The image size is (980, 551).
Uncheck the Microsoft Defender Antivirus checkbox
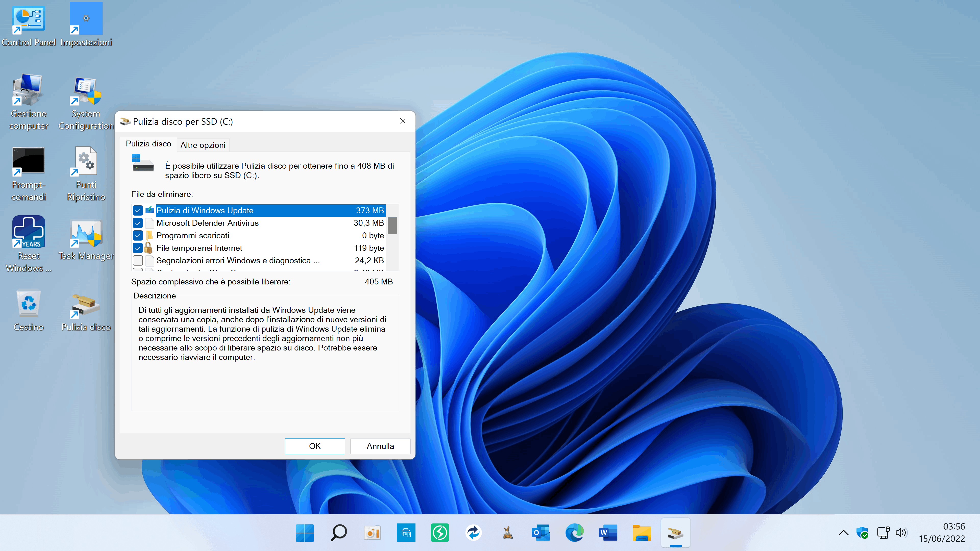point(138,223)
